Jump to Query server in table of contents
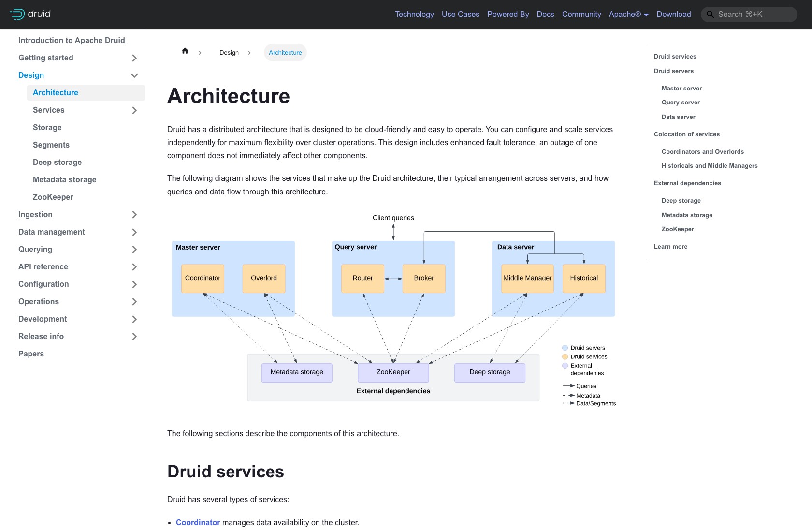The height and width of the screenshot is (532, 812). [681, 103]
